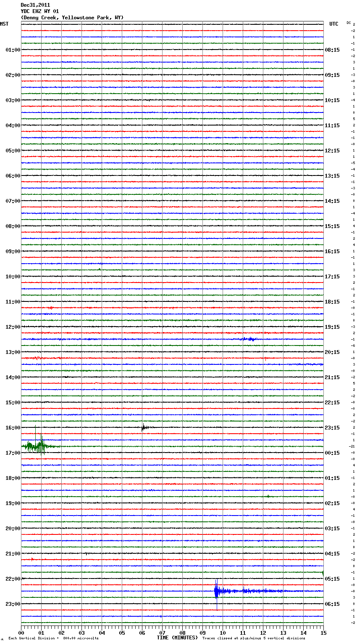Select the 05:00 MST time label
This screenshot has width=357, height=644.
[13, 151]
